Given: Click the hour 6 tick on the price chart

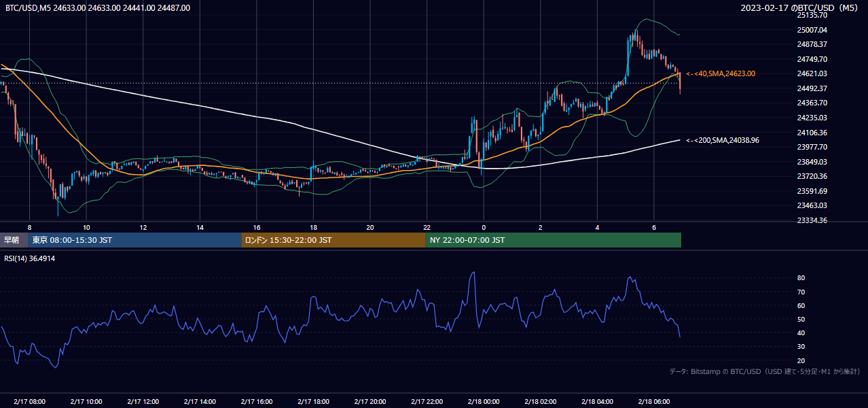Looking at the screenshot, I should tap(654, 227).
